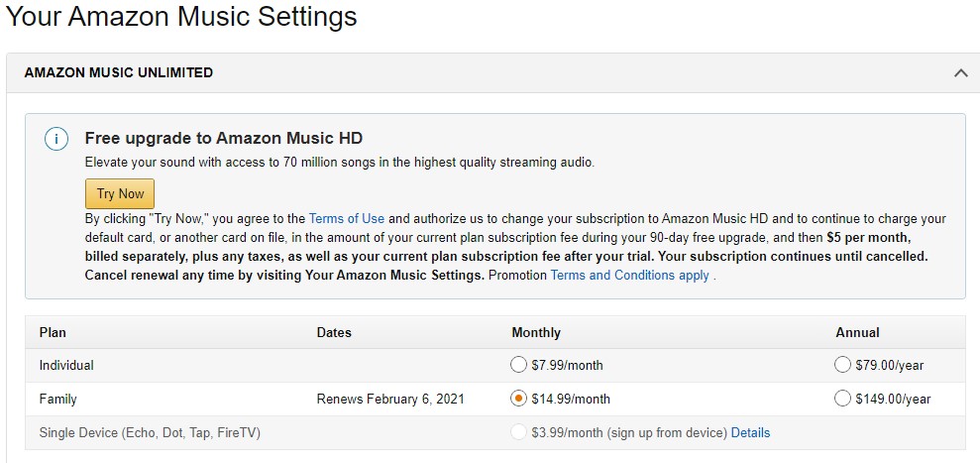Click the Single Device $3.99/month radio button
The height and width of the screenshot is (463, 980).
519,432
